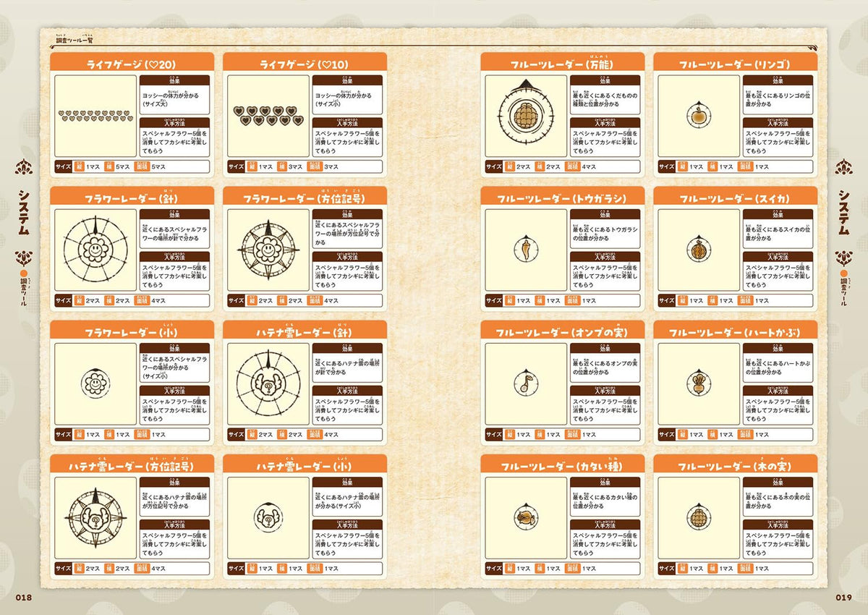The image size is (868, 615).
Task: Click the hard seed icon in フルーツレーダー(カタい種)
Action: coord(527,517)
